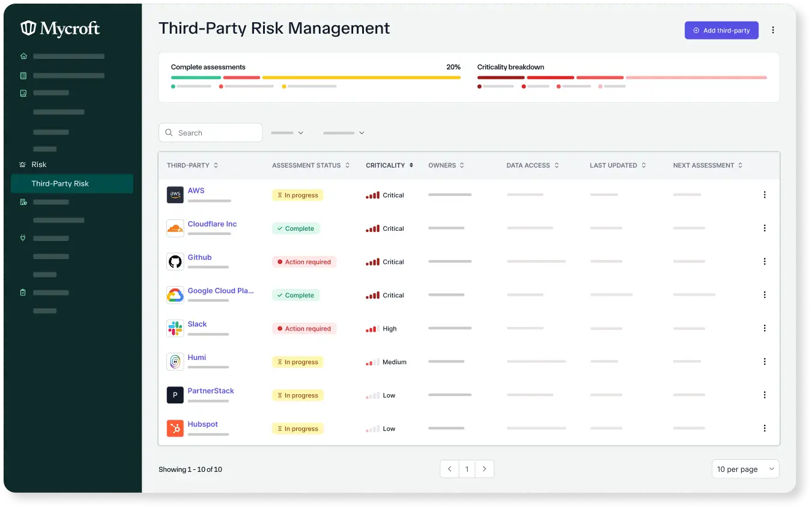
Task: Go to the previous page arrow
Action: [449, 469]
